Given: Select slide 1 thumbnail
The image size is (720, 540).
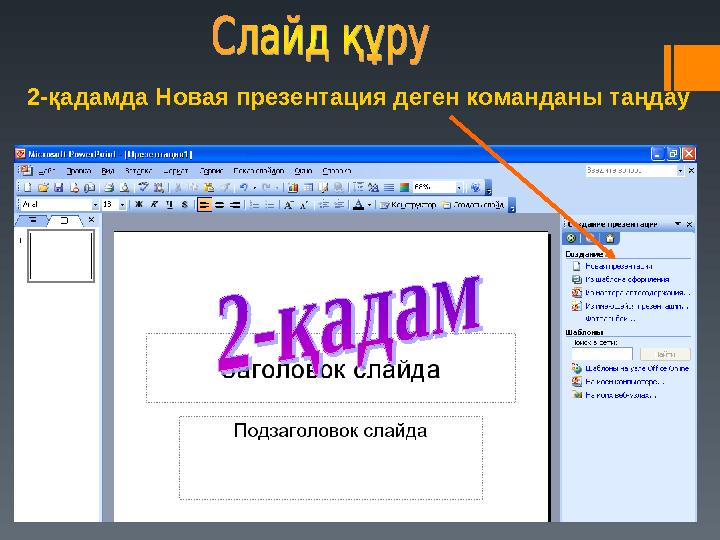Looking at the screenshot, I should point(61,256).
